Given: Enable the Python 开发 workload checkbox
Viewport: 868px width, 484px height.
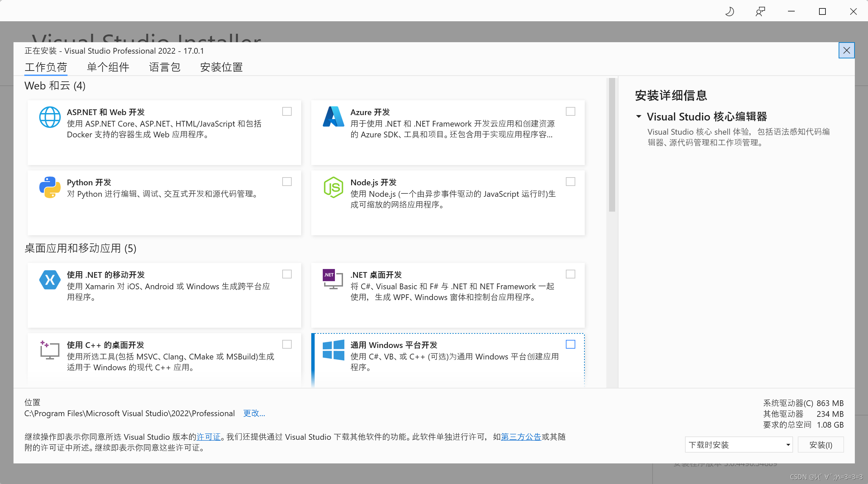Looking at the screenshot, I should pyautogui.click(x=287, y=182).
